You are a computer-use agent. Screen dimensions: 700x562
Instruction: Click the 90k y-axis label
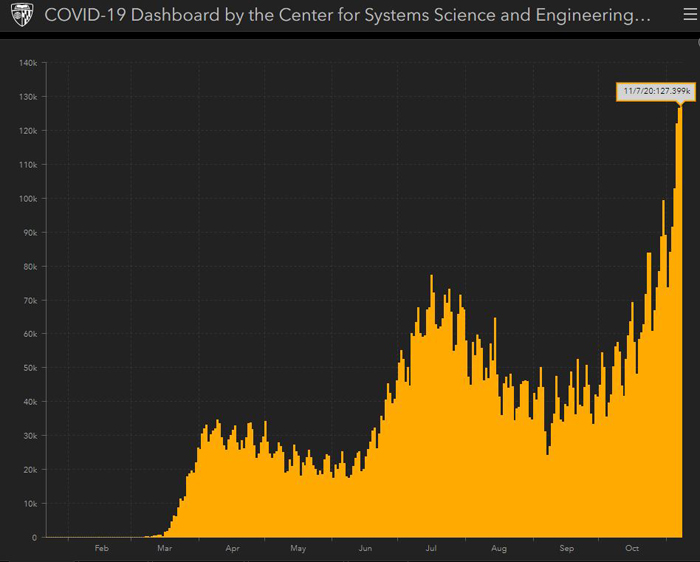(30, 233)
